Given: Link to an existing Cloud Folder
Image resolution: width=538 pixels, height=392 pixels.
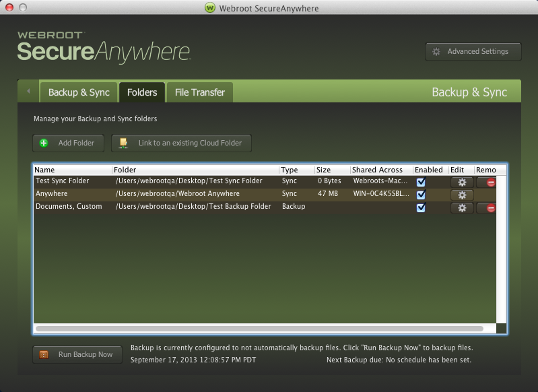Looking at the screenshot, I should 182,143.
